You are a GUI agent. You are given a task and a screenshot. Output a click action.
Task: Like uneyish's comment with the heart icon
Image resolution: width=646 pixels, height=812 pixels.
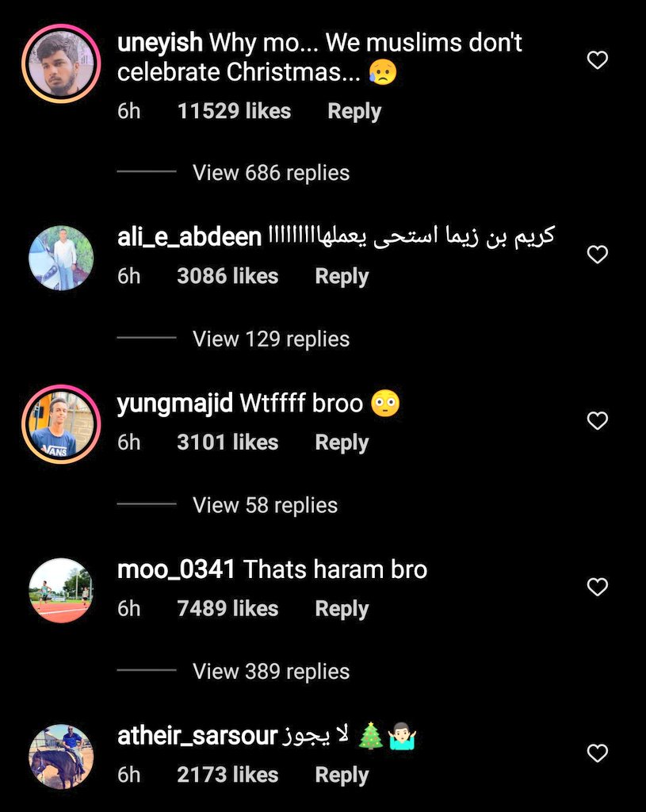click(598, 60)
